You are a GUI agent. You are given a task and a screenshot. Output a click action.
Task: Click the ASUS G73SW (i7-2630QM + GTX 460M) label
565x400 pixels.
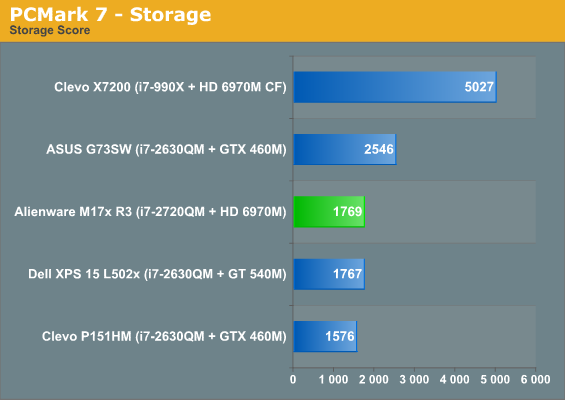pyautogui.click(x=166, y=150)
